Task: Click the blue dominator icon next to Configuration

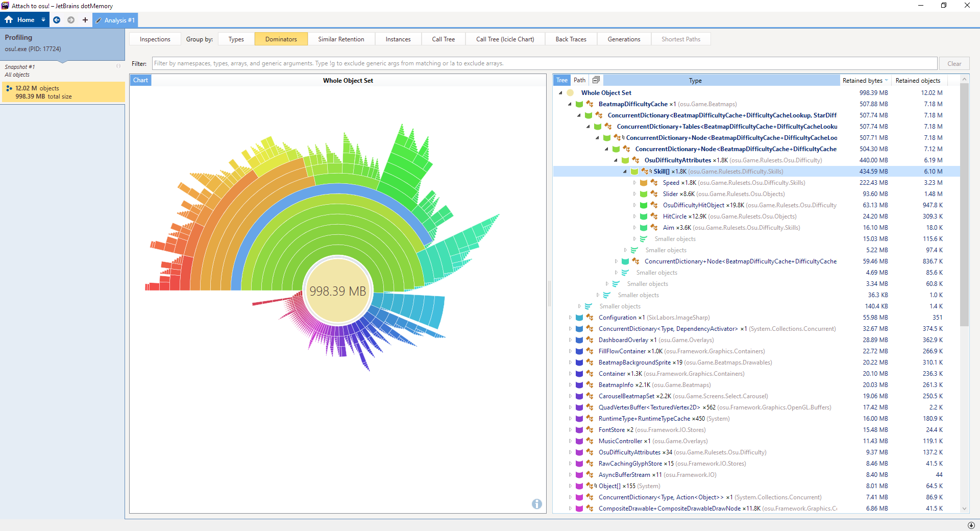Action: pyautogui.click(x=579, y=318)
